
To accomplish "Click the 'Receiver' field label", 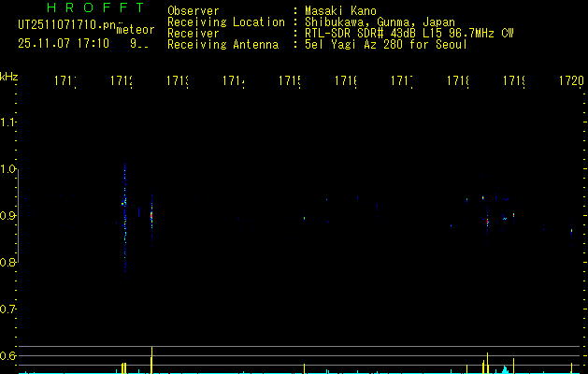I will click(194, 34).
